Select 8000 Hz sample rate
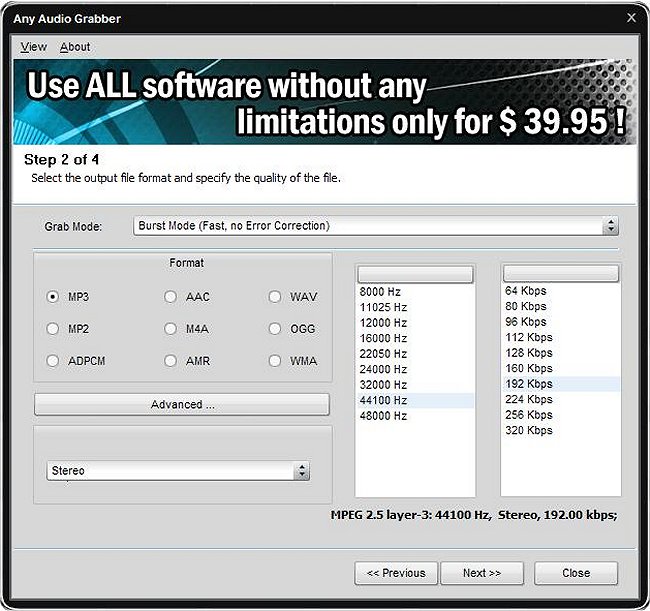This screenshot has width=650, height=611. pos(415,292)
